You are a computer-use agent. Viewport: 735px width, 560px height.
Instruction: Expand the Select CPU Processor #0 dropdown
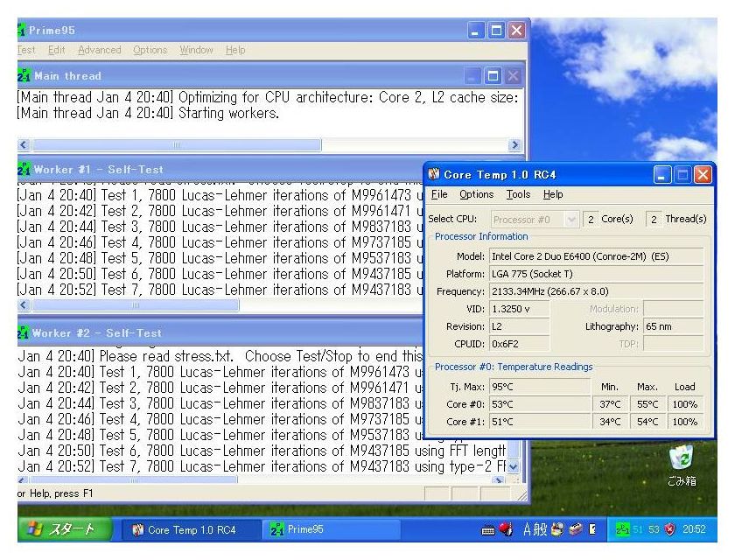[x=570, y=219]
